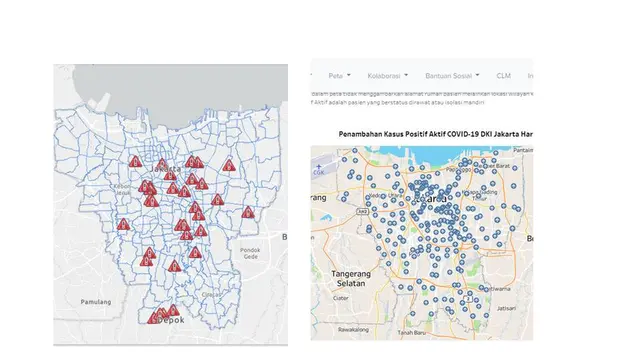640x360 pixels.
Task: Click the Rawakalong map label
Action: (353, 329)
